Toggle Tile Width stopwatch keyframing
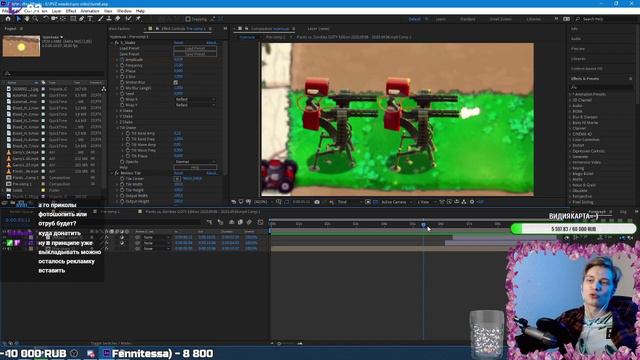640x360 pixels. coord(122,184)
